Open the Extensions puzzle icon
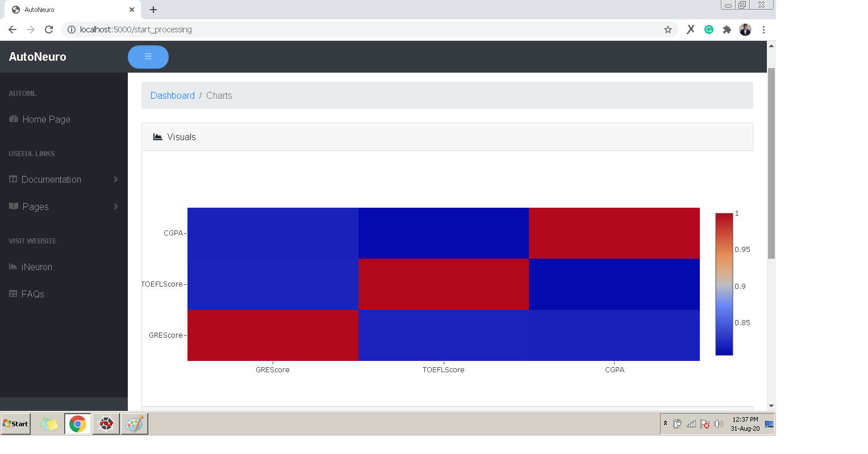 727,30
